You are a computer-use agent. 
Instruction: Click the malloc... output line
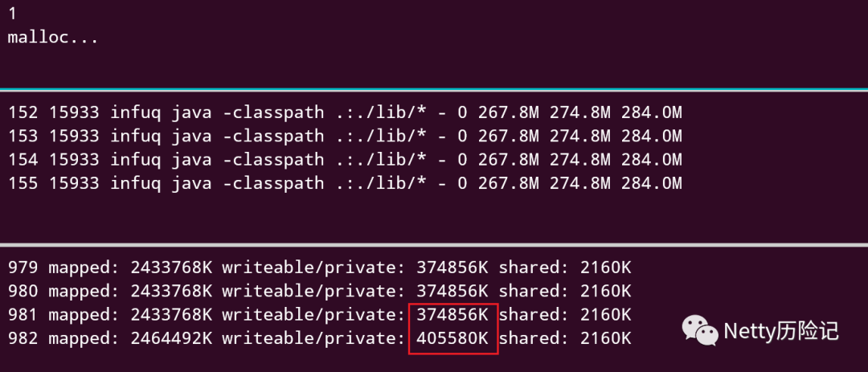pos(53,38)
